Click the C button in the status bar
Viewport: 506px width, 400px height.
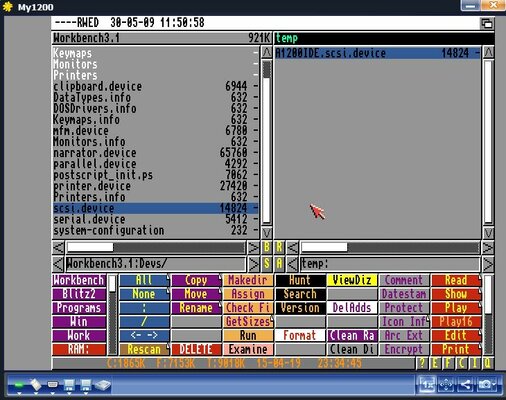pyautogui.click(x=461, y=363)
